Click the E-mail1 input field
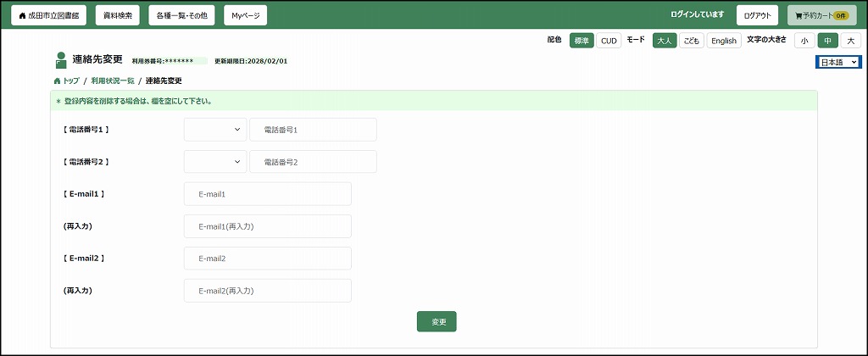 [x=267, y=194]
